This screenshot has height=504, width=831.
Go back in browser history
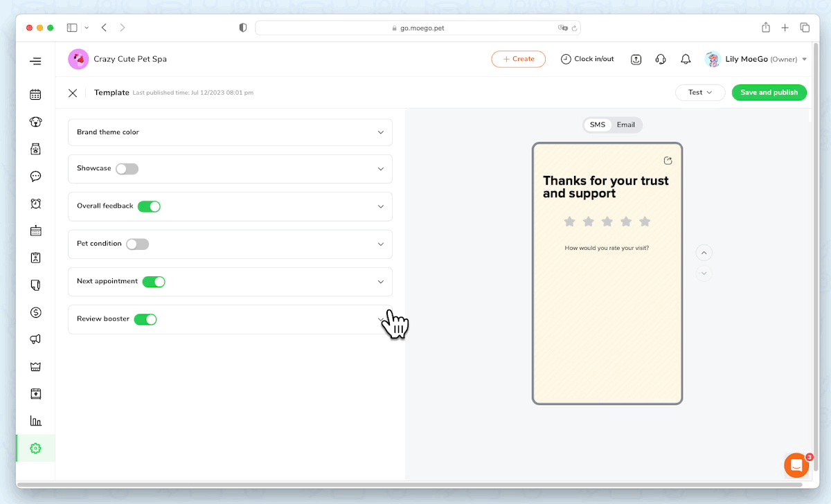point(104,28)
